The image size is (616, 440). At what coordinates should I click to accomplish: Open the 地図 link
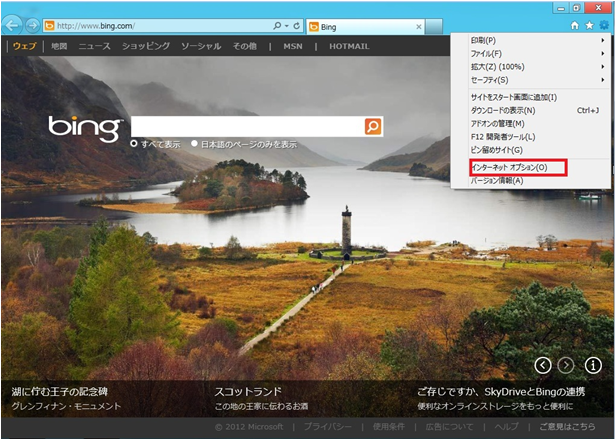59,46
